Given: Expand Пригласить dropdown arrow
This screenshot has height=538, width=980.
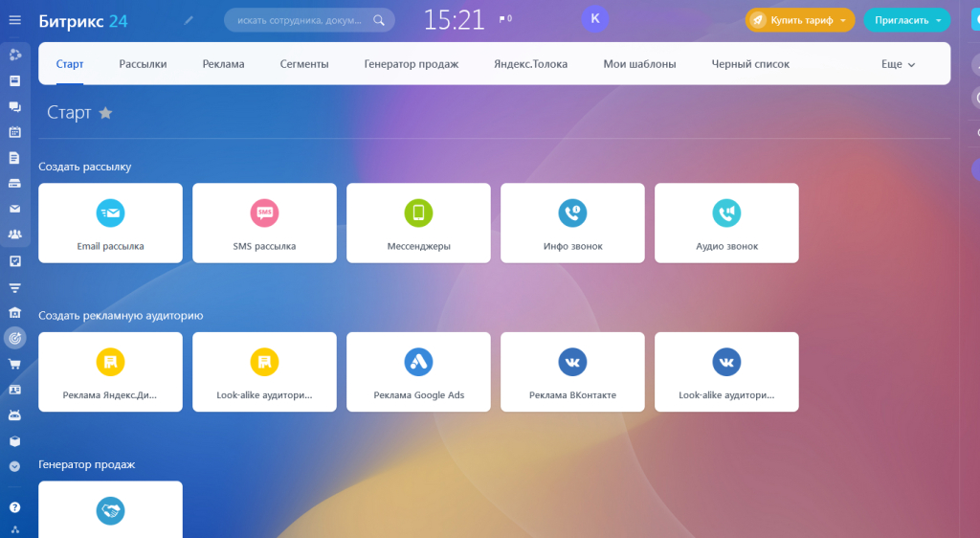Looking at the screenshot, I should (939, 21).
